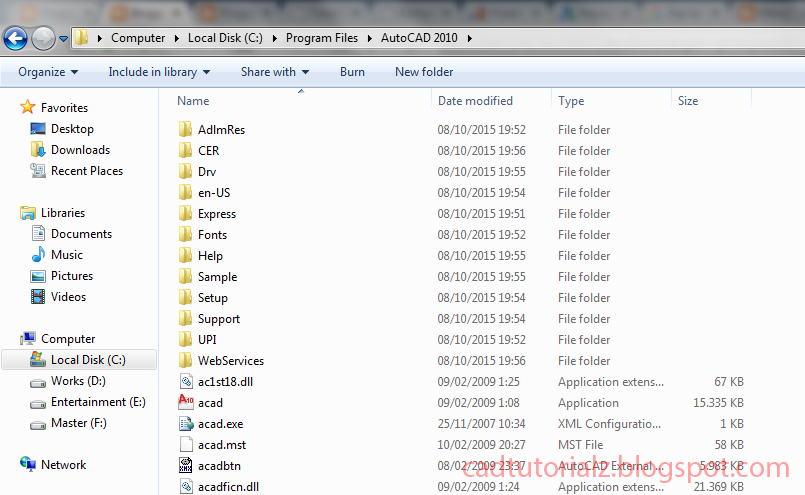The height and width of the screenshot is (495, 805).
Task: Click the Music library note icon
Action: 38,255
